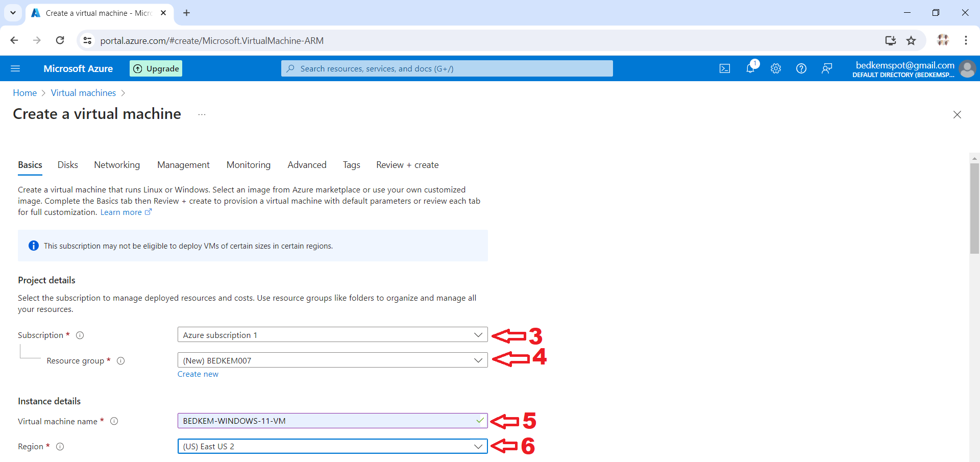Close the Create a virtual machine browser tab
Image resolution: width=980 pixels, height=462 pixels.
click(x=163, y=13)
